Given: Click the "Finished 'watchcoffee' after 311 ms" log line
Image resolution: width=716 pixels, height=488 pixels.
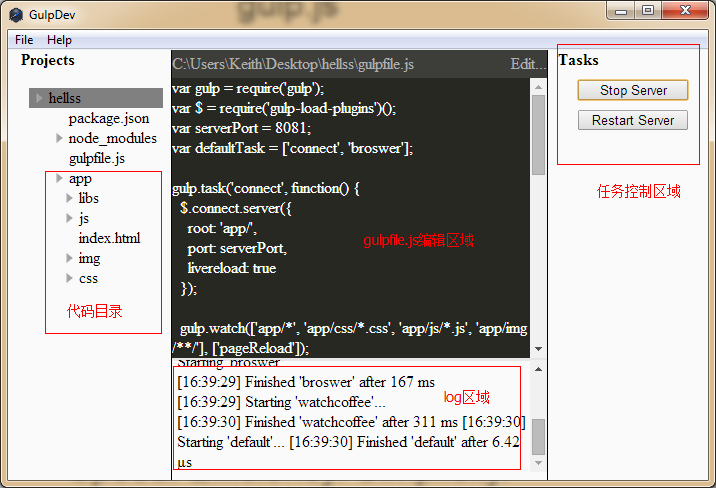Looking at the screenshot, I should click(x=317, y=422).
